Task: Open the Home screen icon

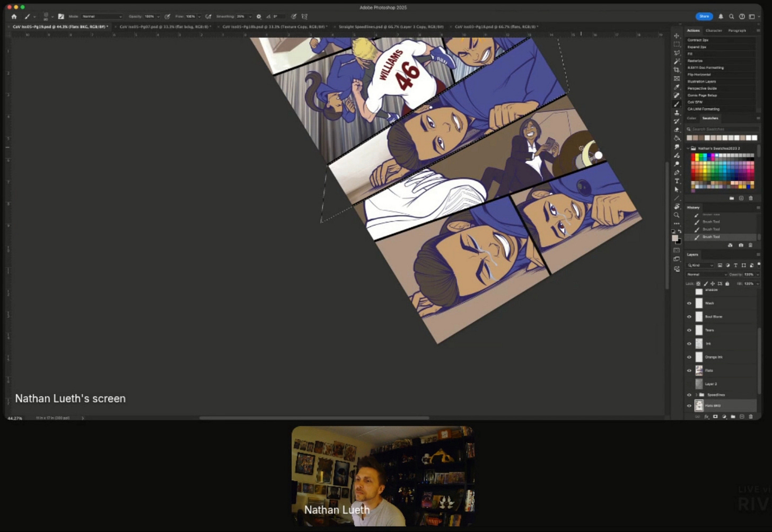Action: [14, 16]
